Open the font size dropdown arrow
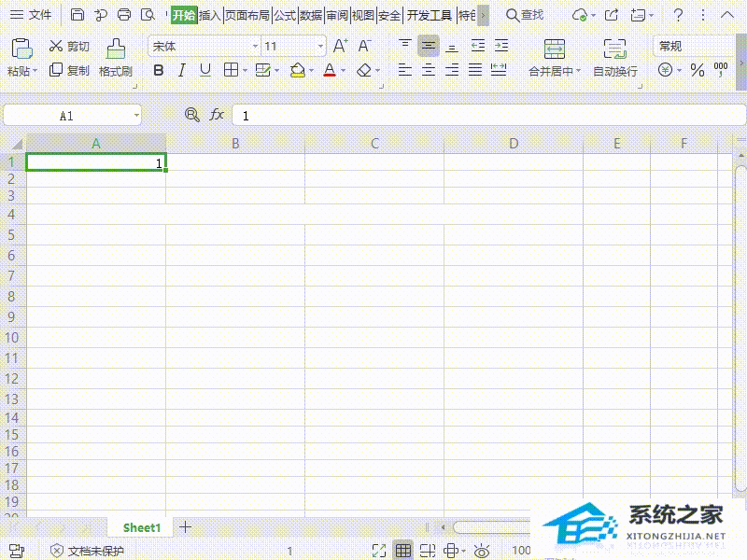The height and width of the screenshot is (560, 747). pos(320,46)
